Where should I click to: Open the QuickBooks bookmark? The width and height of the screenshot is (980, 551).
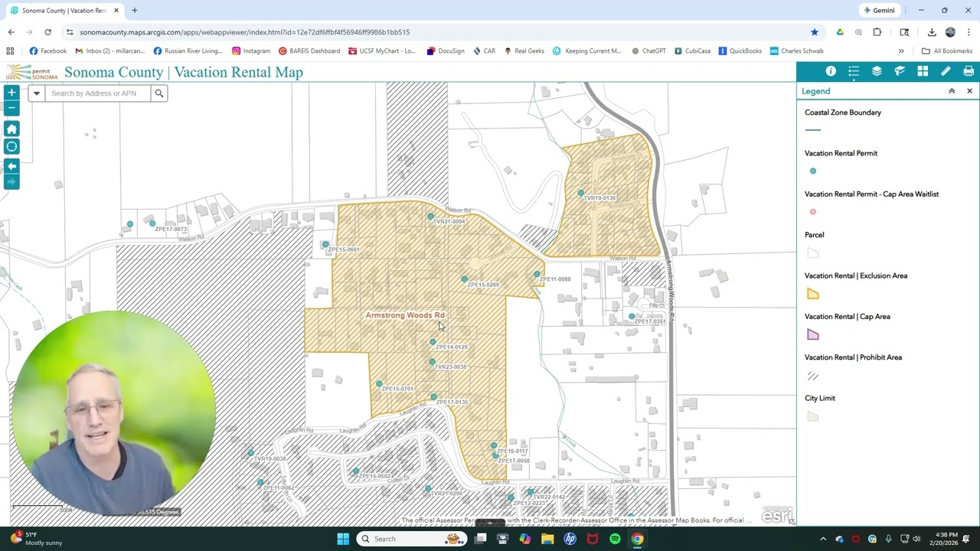coord(740,51)
